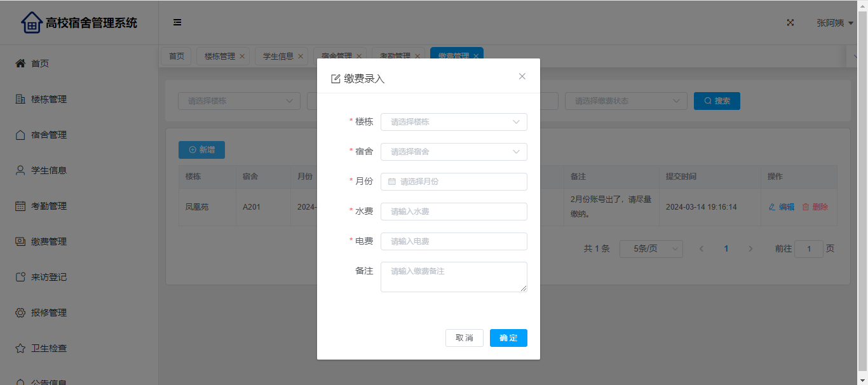
Task: Click the calendar icon in 月份 field
Action: [x=392, y=182]
